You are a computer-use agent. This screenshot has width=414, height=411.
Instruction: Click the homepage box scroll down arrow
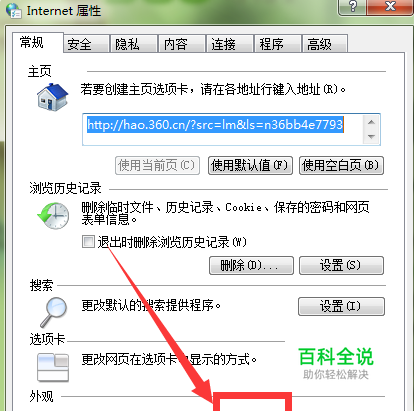(371, 137)
